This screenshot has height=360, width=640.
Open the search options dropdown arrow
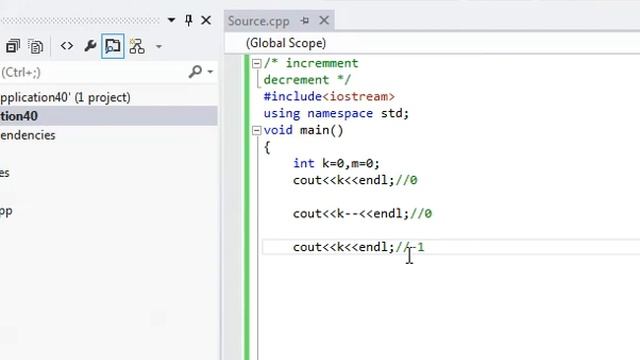pos(210,72)
